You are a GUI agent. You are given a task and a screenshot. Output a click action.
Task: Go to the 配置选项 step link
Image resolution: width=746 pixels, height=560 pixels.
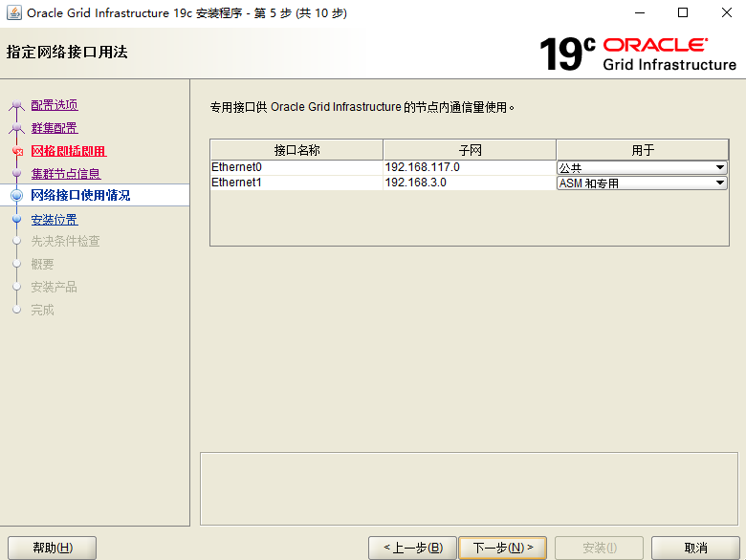coord(54,105)
